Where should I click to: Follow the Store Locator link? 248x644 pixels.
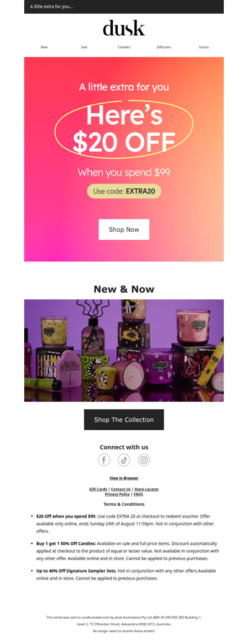(x=146, y=489)
